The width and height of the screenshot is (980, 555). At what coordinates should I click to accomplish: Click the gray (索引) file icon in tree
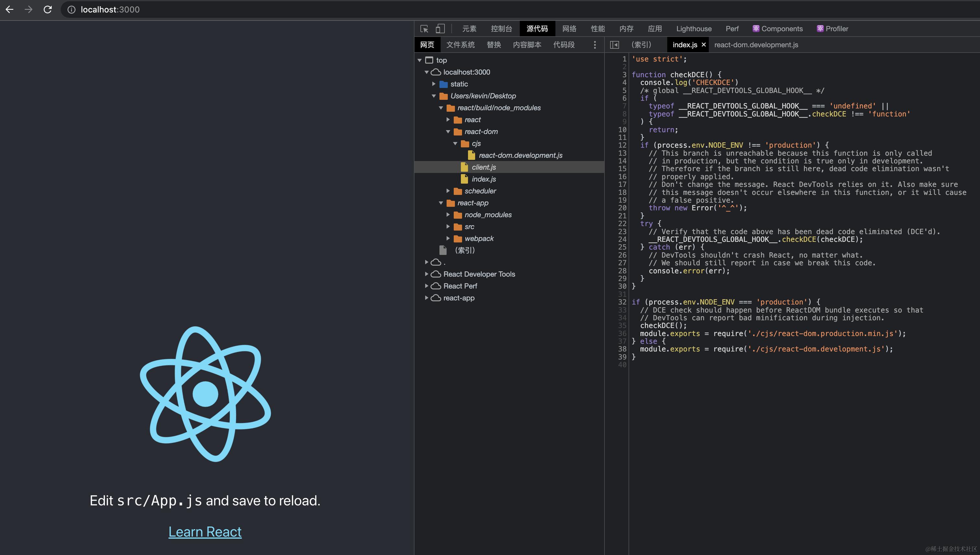click(x=443, y=250)
